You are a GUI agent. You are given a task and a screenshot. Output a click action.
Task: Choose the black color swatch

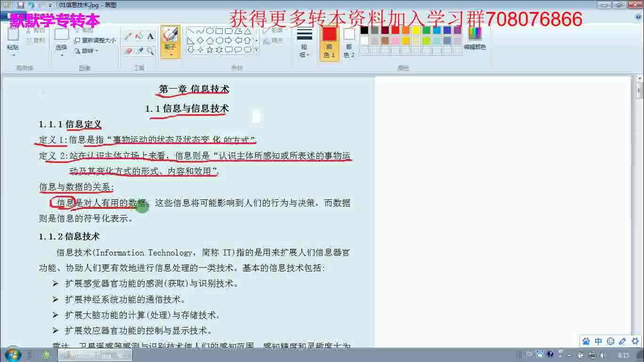[x=364, y=30]
